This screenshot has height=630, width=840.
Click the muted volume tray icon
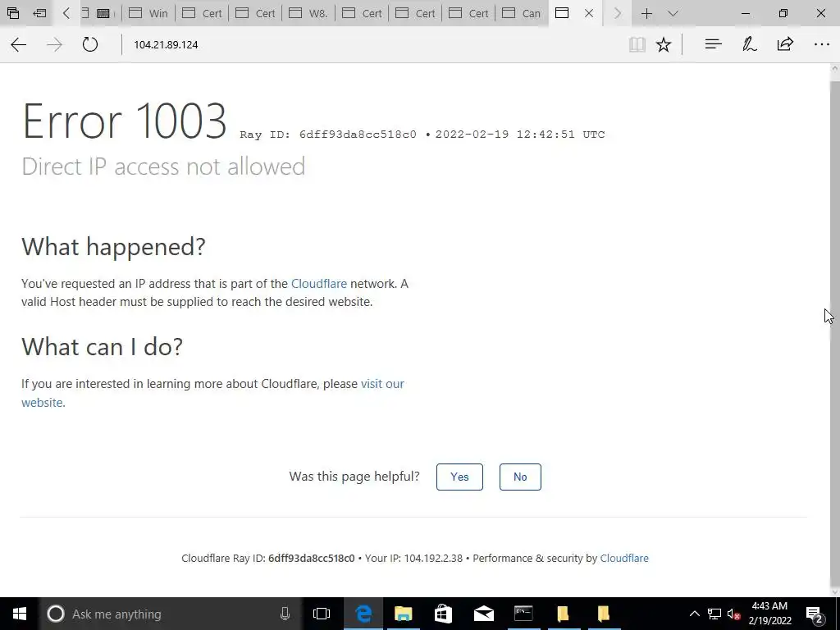[734, 614]
